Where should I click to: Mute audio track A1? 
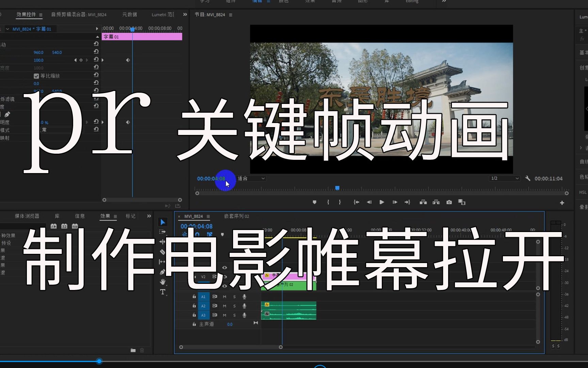click(x=224, y=297)
